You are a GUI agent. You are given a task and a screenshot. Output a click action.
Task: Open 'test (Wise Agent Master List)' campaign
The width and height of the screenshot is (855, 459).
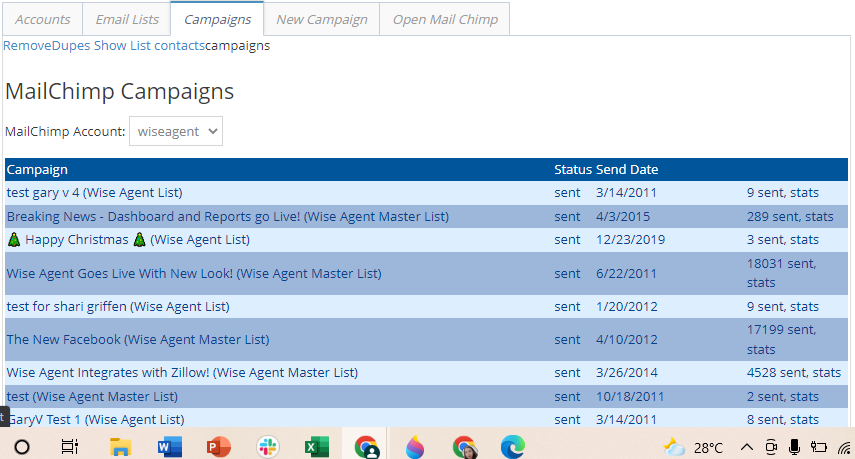(92, 396)
